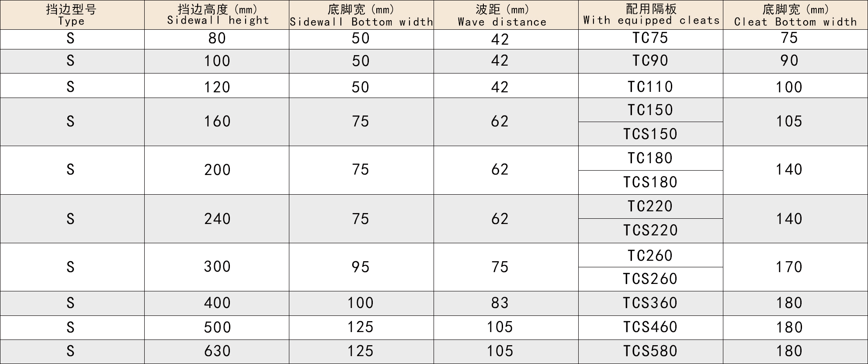Screen dimensions: 868x364
Task: Select the With equipped cleats header
Action: point(651,15)
